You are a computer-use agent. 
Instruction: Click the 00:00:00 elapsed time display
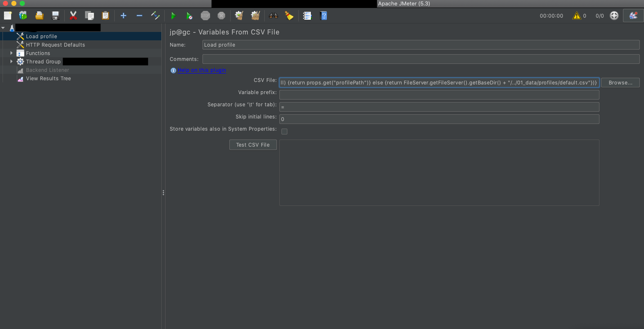point(551,16)
